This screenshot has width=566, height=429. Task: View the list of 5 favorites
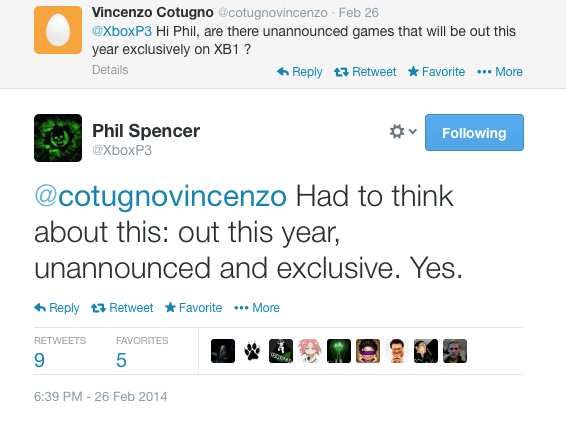pos(142,352)
